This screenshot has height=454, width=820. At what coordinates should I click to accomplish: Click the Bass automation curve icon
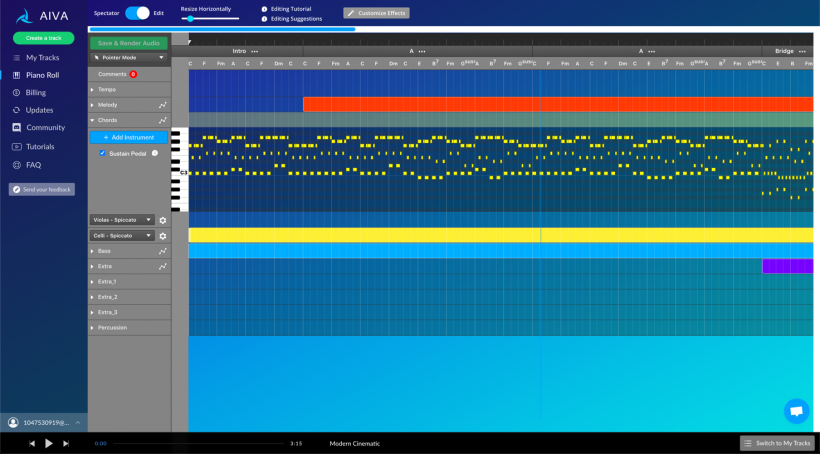(x=163, y=251)
